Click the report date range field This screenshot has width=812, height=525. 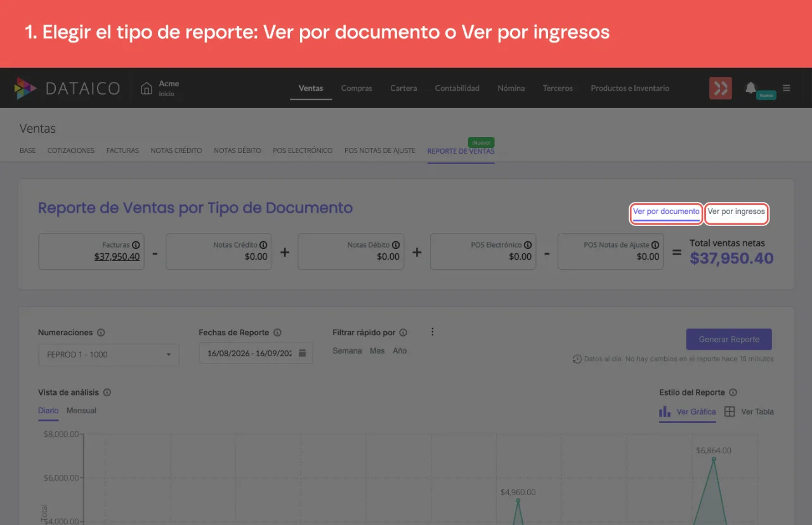[x=256, y=353]
